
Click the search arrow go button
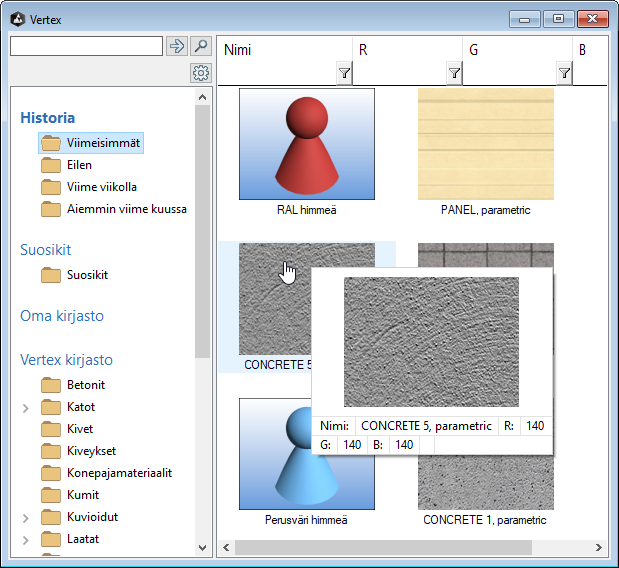176,46
